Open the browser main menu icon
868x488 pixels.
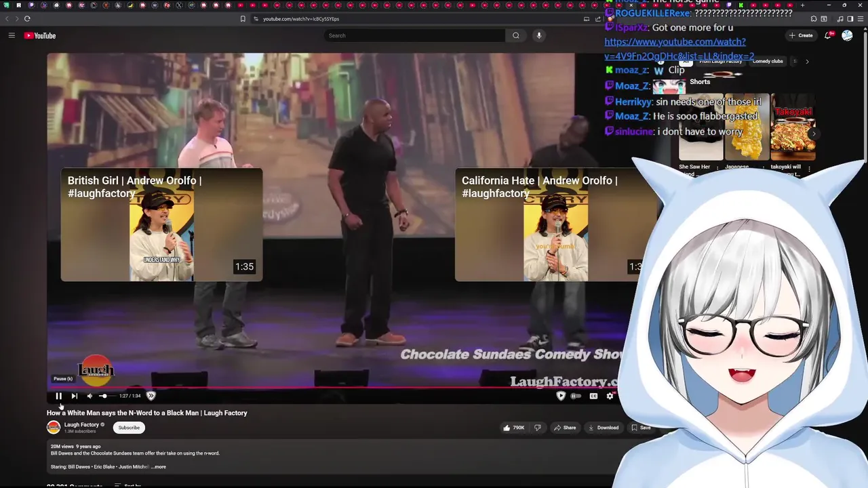[861, 19]
